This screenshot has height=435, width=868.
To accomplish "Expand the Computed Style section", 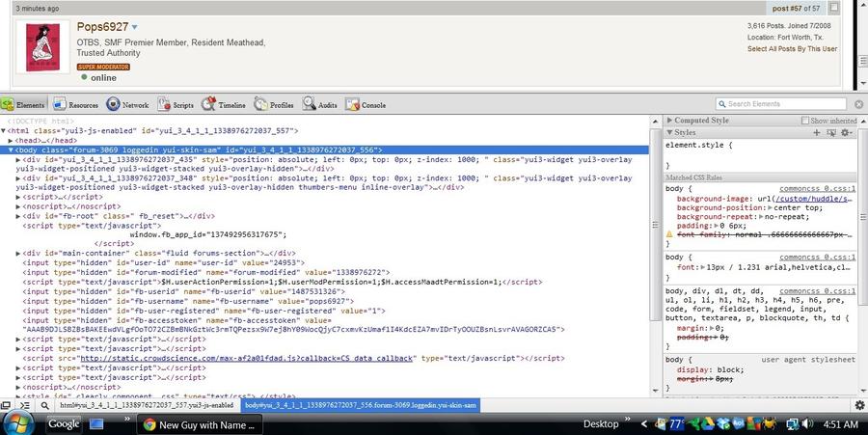I will (669, 121).
